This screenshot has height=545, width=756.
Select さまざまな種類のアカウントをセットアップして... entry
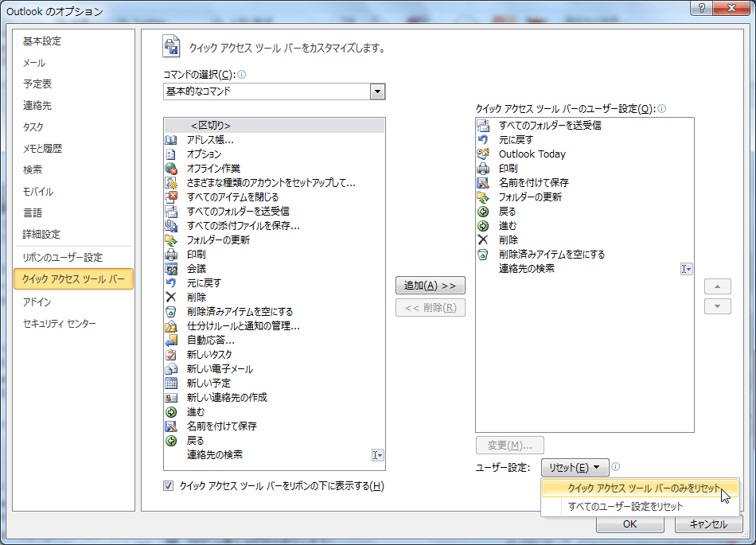(x=275, y=183)
